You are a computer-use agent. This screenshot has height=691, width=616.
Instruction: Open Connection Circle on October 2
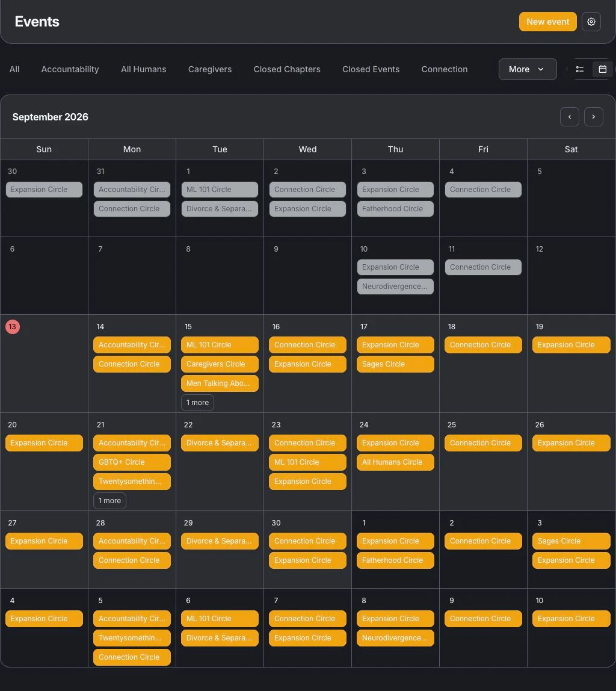coord(483,541)
